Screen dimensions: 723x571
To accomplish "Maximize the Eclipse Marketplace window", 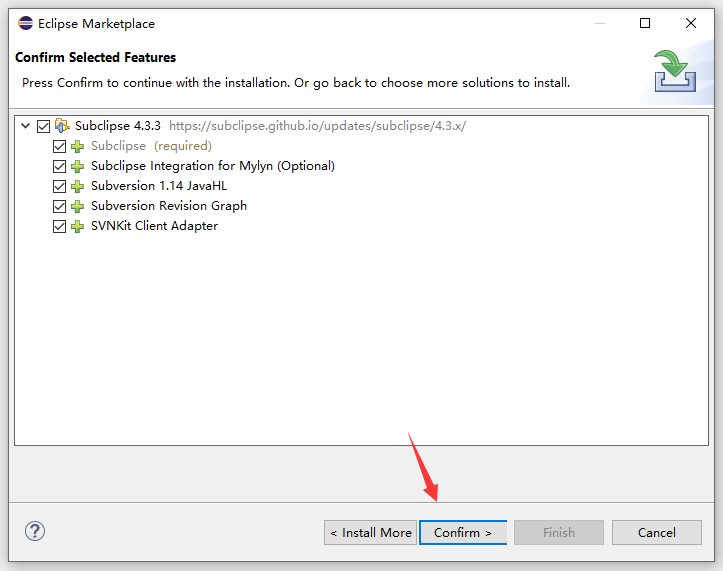I will tap(645, 23).
